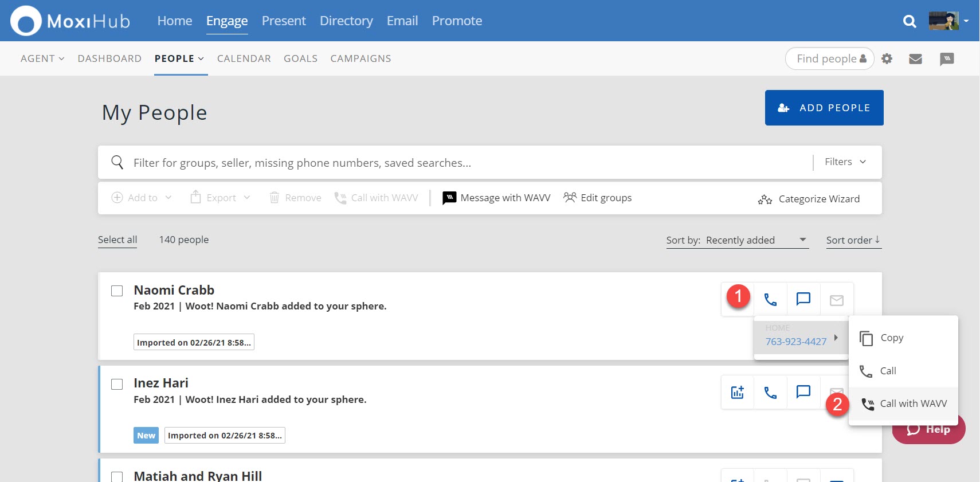Click Naomi Crabb's chat message icon
The height and width of the screenshot is (482, 980).
pyautogui.click(x=803, y=299)
